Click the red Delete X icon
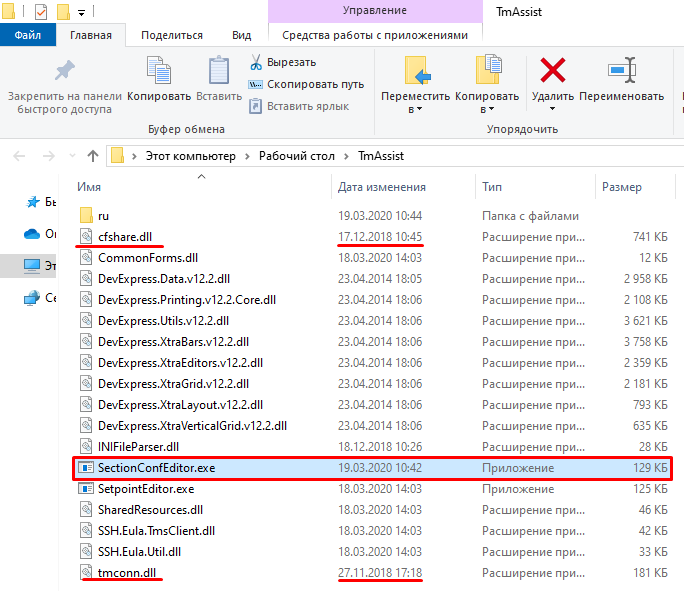 tap(552, 71)
